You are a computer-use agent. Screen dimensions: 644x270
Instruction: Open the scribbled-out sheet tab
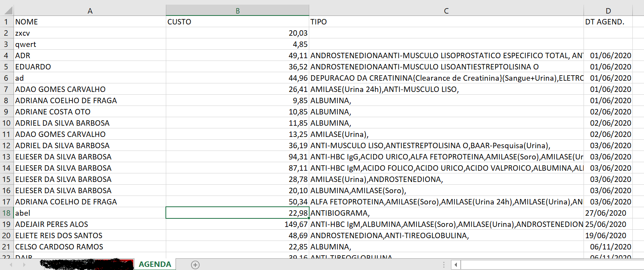coord(86,264)
